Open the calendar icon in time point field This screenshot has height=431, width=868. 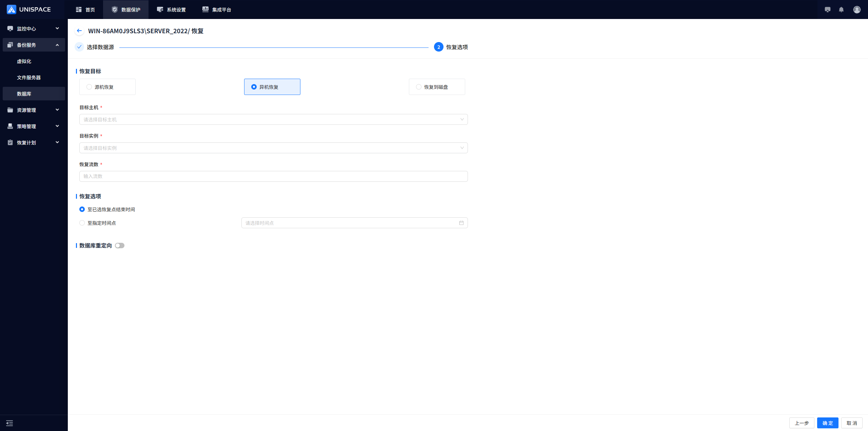461,223
